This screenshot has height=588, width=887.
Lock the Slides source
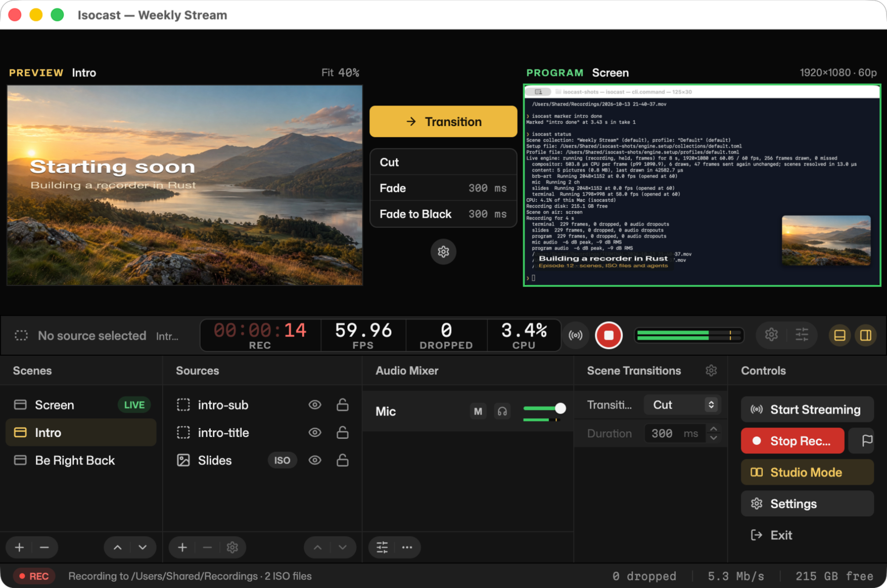[342, 460]
